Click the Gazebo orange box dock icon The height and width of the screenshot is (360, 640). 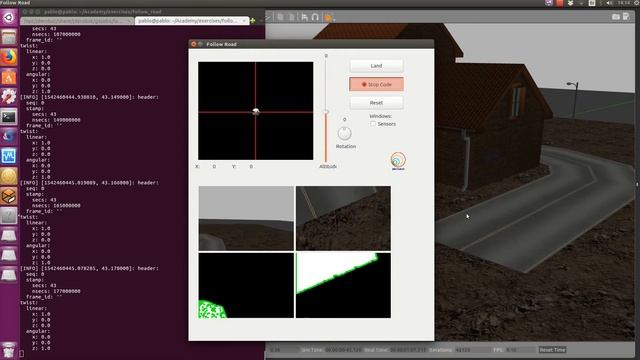[9, 196]
